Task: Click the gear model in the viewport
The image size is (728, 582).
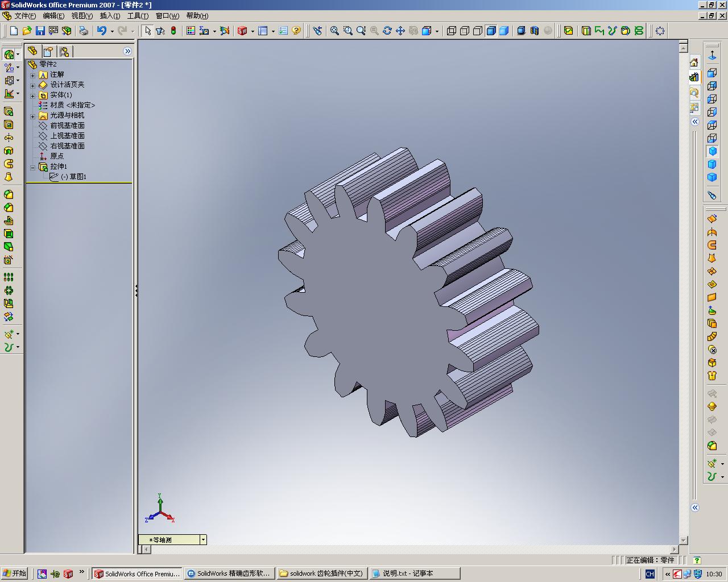Action: (407, 292)
